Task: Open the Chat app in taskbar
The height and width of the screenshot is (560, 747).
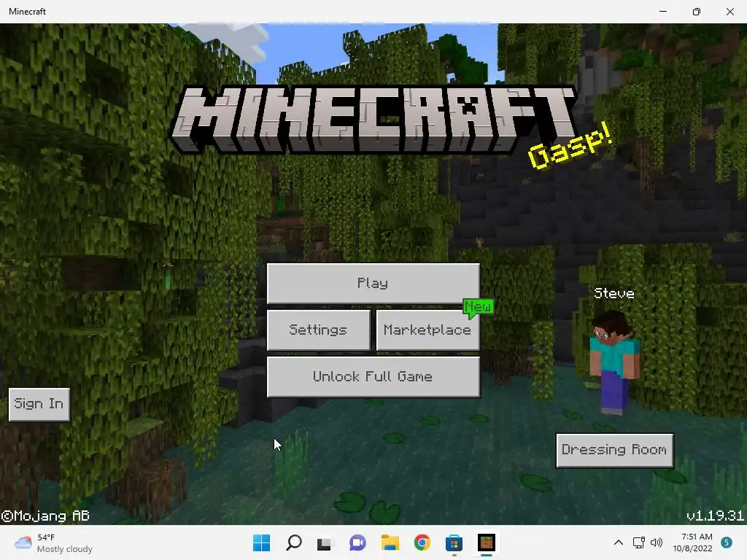Action: pos(357,542)
